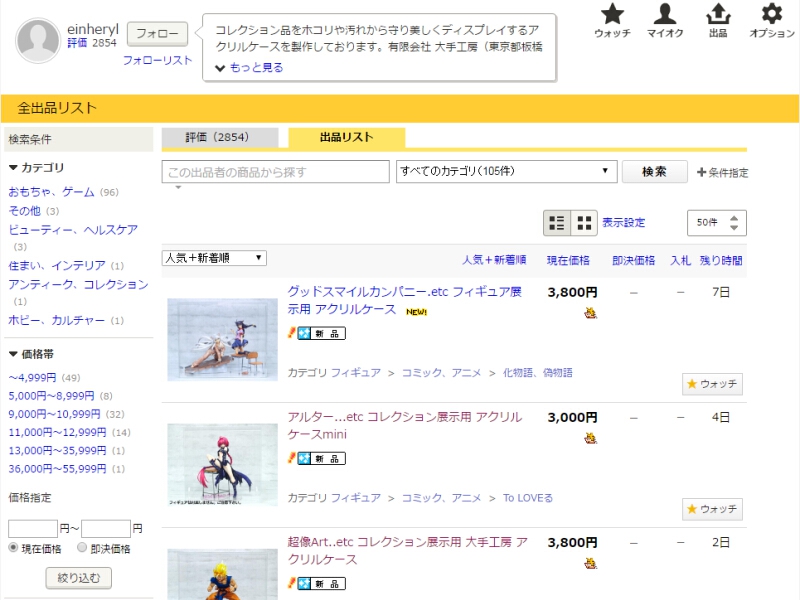The height and width of the screenshot is (600, 800).
Task: Click the フォロー button
Action: tap(157, 34)
